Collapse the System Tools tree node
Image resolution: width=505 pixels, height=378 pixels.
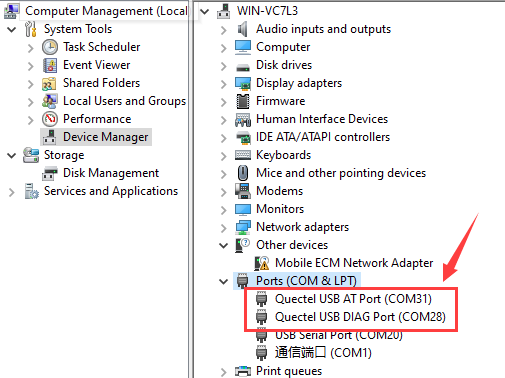12,30
